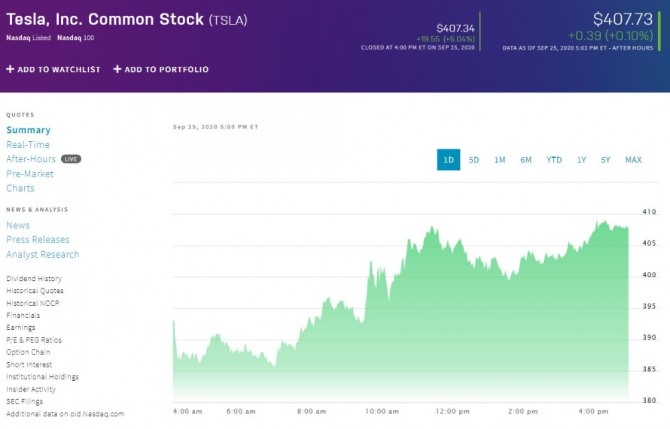Screen dimensions: 670x429
Task: View the Option Chain page
Action: coord(28,352)
